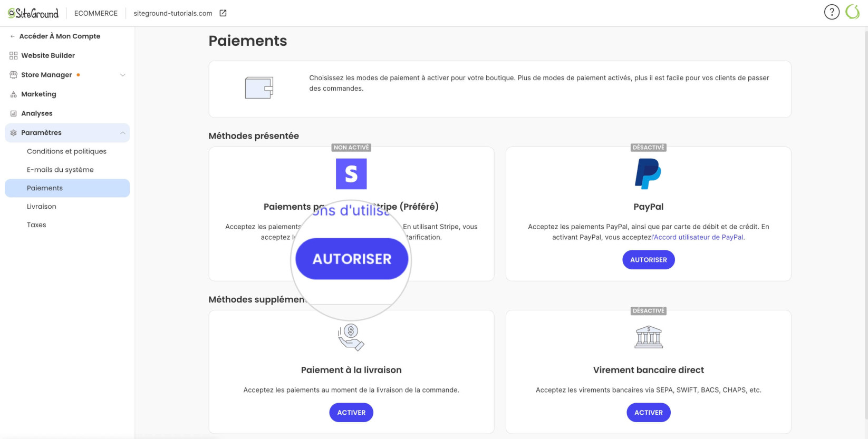Image resolution: width=868 pixels, height=439 pixels.
Task: Click Désactivé badge on Virement bancaire card
Action: click(648, 311)
